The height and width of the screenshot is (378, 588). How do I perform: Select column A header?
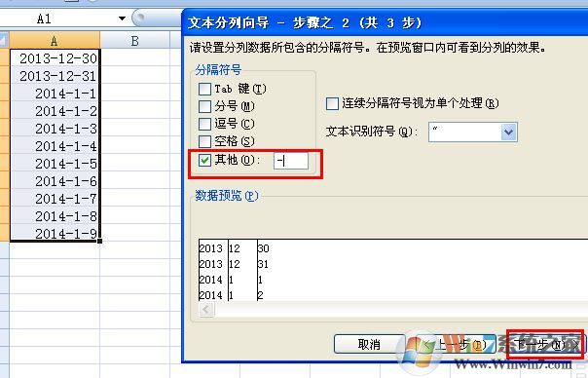coord(55,40)
